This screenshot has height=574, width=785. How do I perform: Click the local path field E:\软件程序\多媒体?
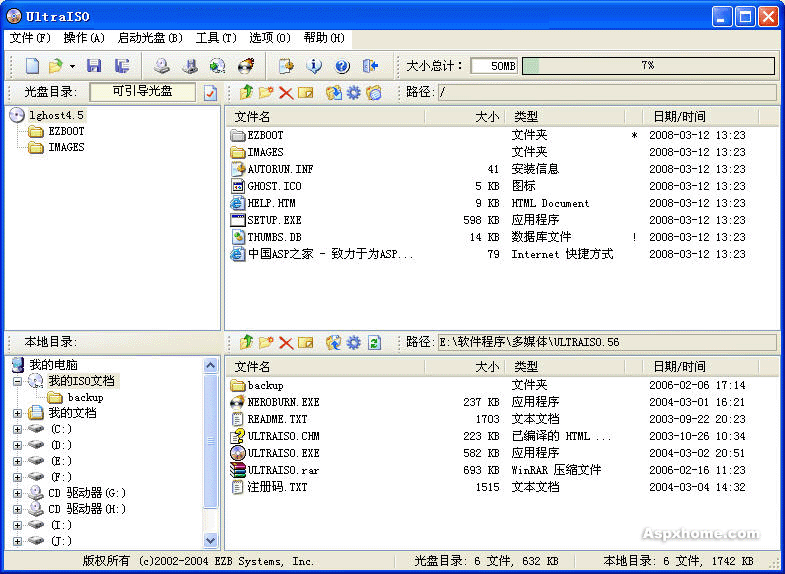pos(607,342)
